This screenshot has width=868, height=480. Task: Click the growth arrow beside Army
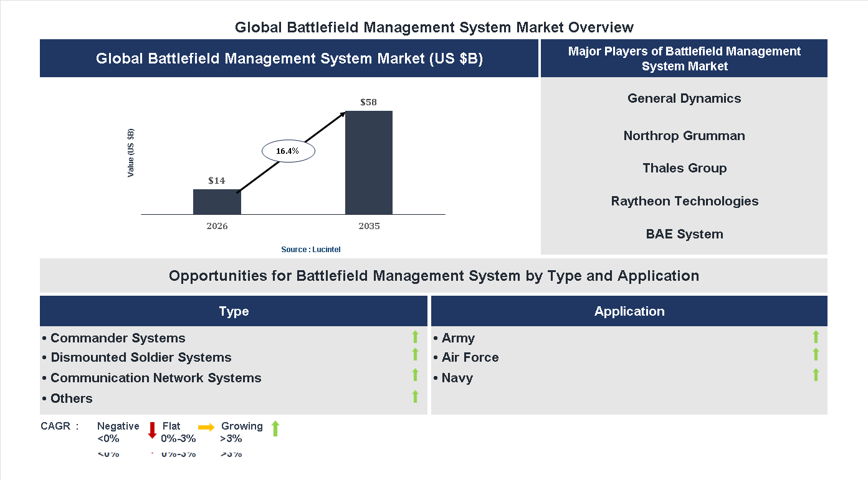click(815, 337)
